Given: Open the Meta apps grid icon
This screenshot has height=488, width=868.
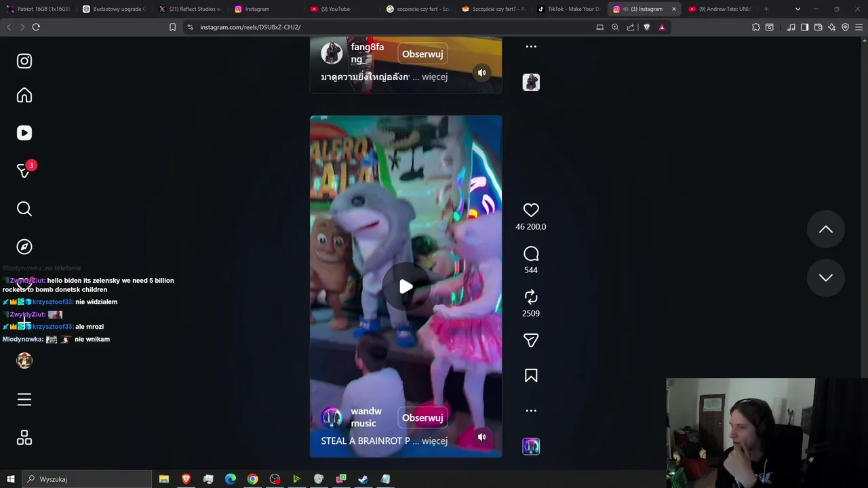Looking at the screenshot, I should point(24,438).
